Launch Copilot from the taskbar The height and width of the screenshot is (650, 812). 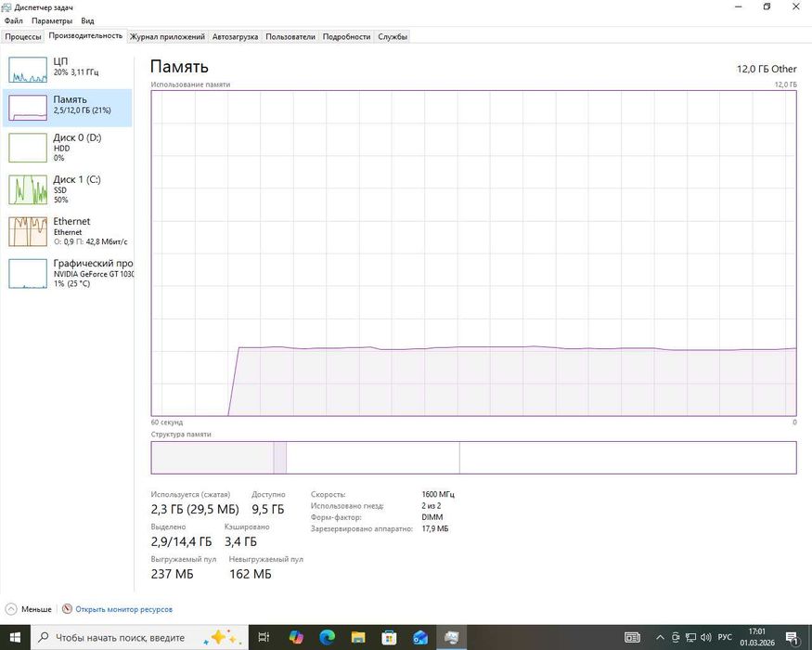[296, 638]
